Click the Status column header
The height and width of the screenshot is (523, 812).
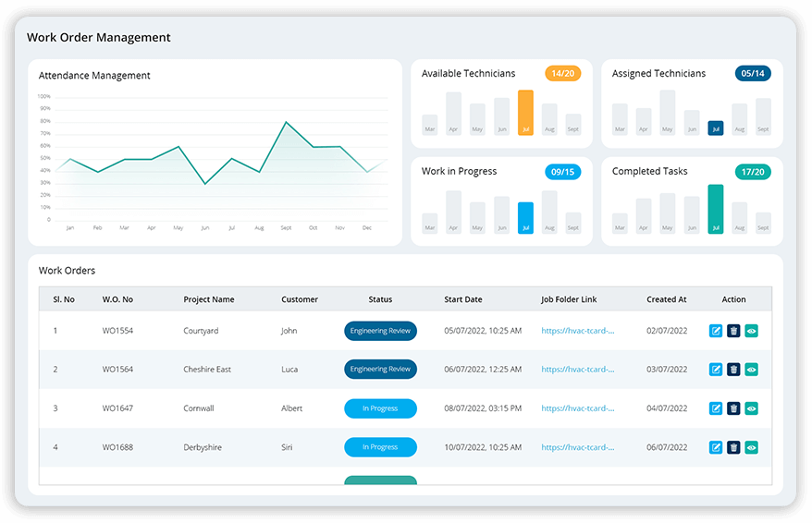coord(380,299)
